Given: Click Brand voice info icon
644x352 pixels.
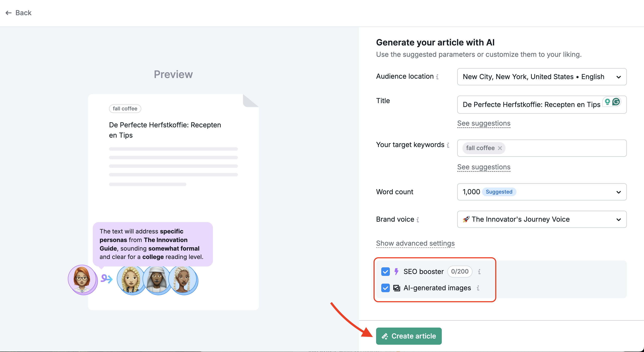Looking at the screenshot, I should (418, 220).
